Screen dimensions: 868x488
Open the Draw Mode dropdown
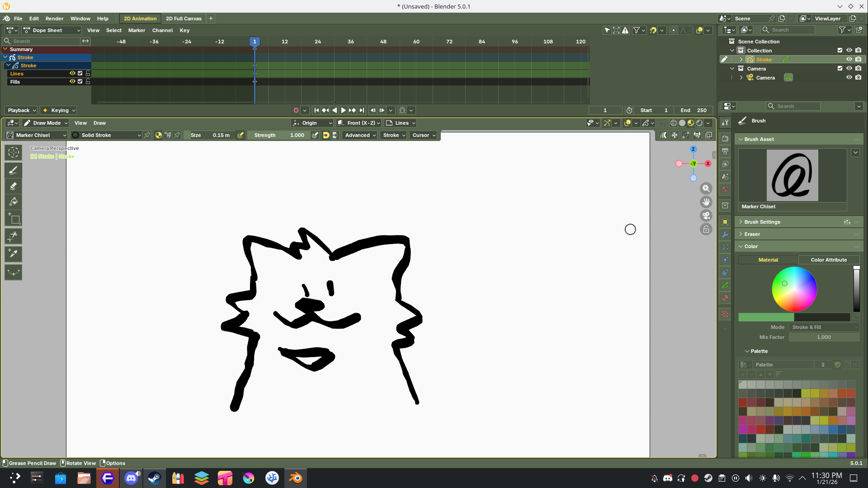pyautogui.click(x=46, y=123)
